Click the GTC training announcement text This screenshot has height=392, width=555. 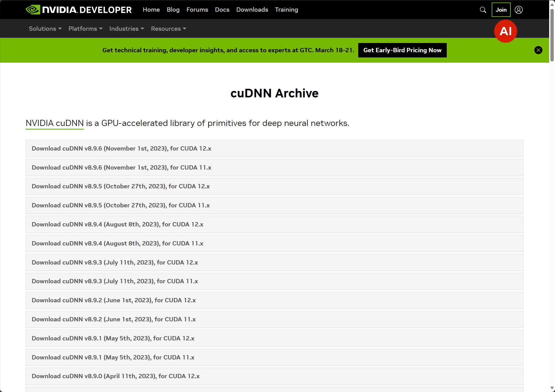click(x=228, y=50)
